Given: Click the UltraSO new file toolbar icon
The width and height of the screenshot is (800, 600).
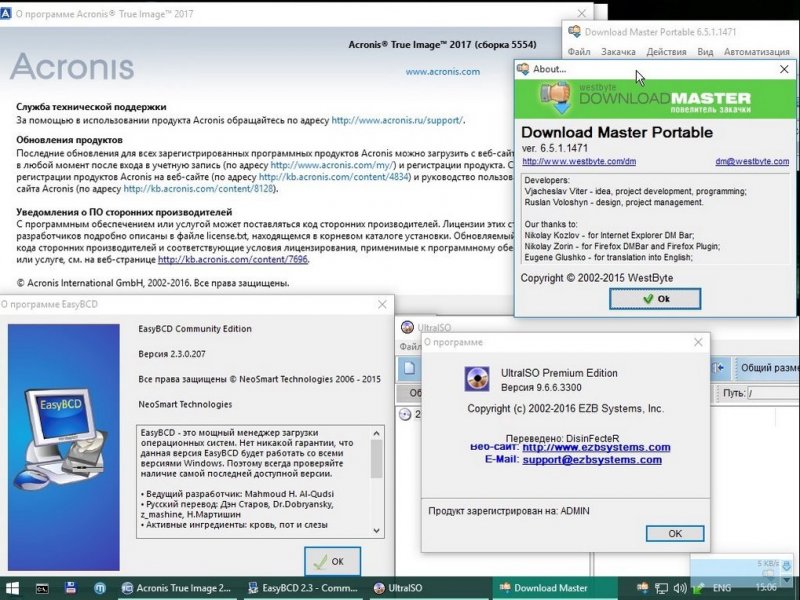Looking at the screenshot, I should [x=409, y=368].
